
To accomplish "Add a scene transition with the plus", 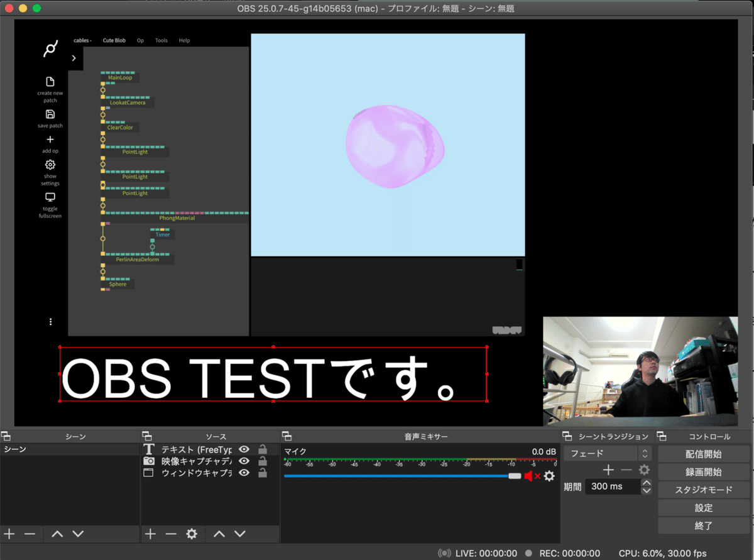I will coord(608,469).
